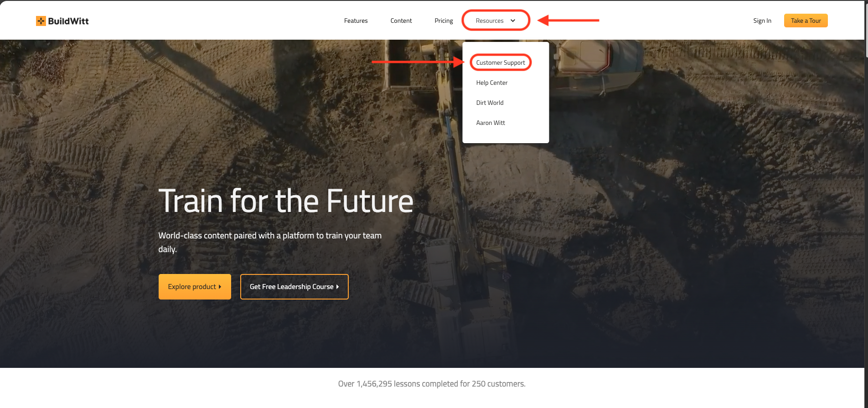Click the Train for the Future heading
868x408 pixels.
point(285,201)
